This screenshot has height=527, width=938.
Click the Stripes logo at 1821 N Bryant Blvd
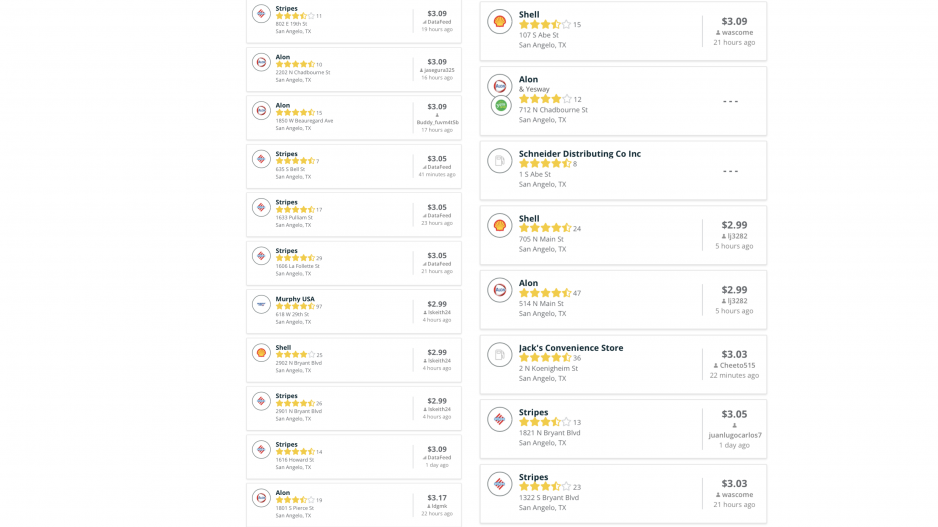point(500,419)
